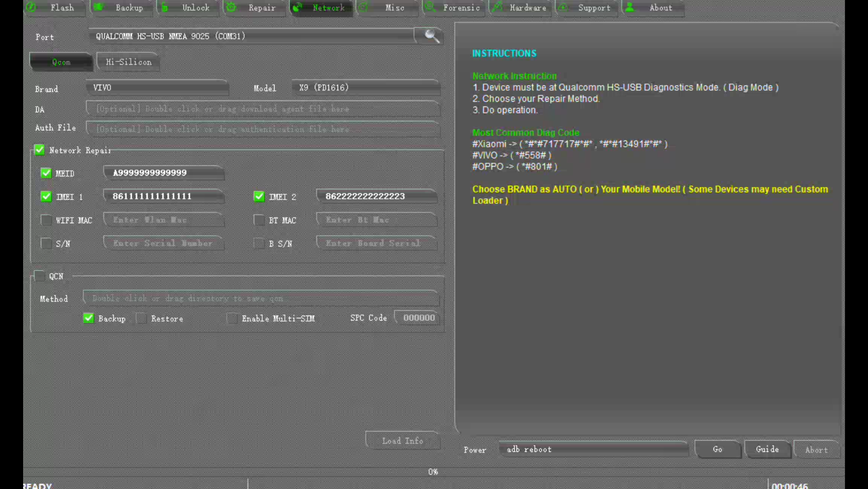Open the Flash tab
This screenshot has height=489, width=868.
tap(56, 8)
